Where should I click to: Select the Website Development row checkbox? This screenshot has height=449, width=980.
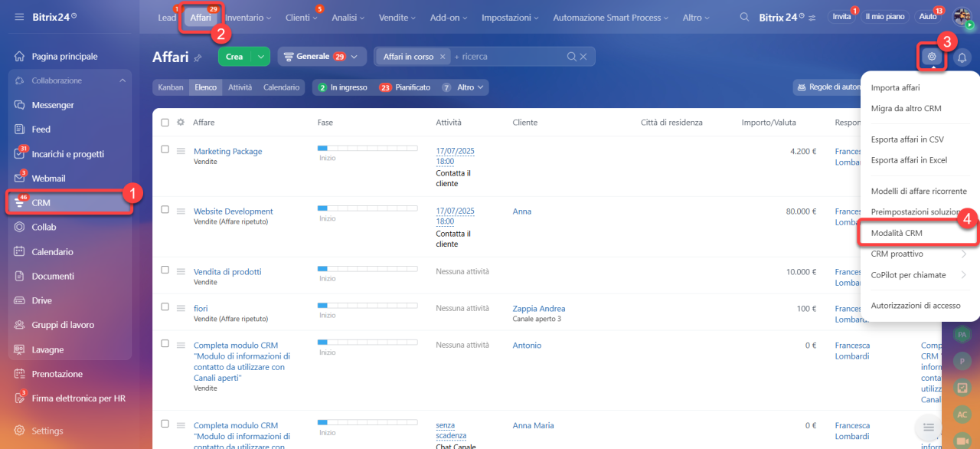click(x=165, y=210)
